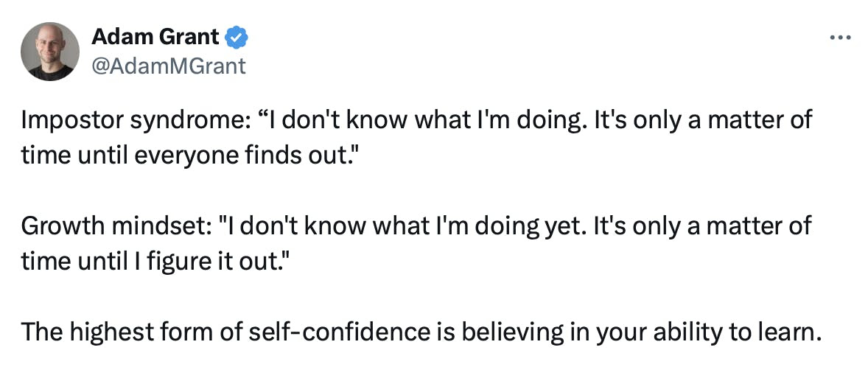Open Adam Grant's profile photo
This screenshot has height=367, width=868.
tap(50, 51)
